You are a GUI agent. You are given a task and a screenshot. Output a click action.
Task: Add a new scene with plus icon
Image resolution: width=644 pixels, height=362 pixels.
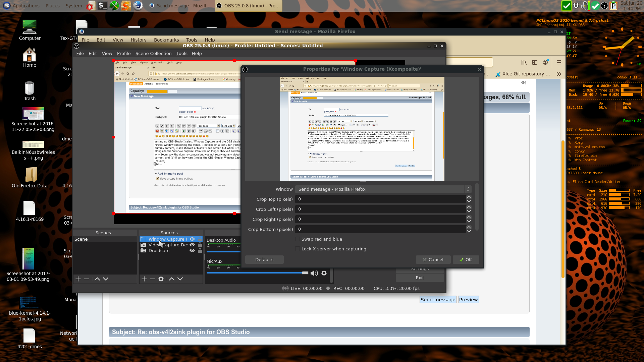tap(78, 279)
